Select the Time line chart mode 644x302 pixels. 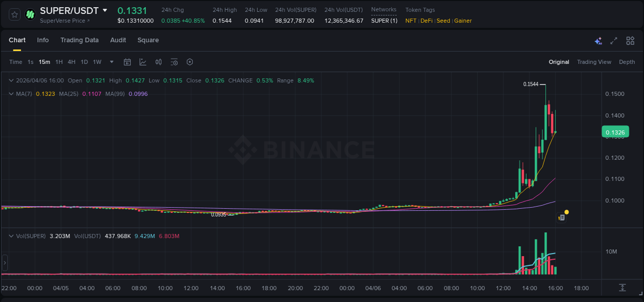click(15, 62)
